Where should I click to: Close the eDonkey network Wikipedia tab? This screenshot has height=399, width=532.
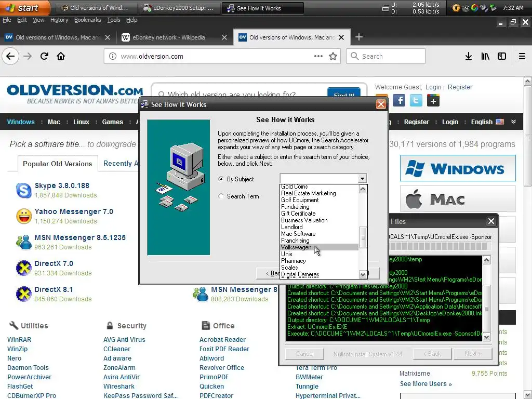click(224, 37)
